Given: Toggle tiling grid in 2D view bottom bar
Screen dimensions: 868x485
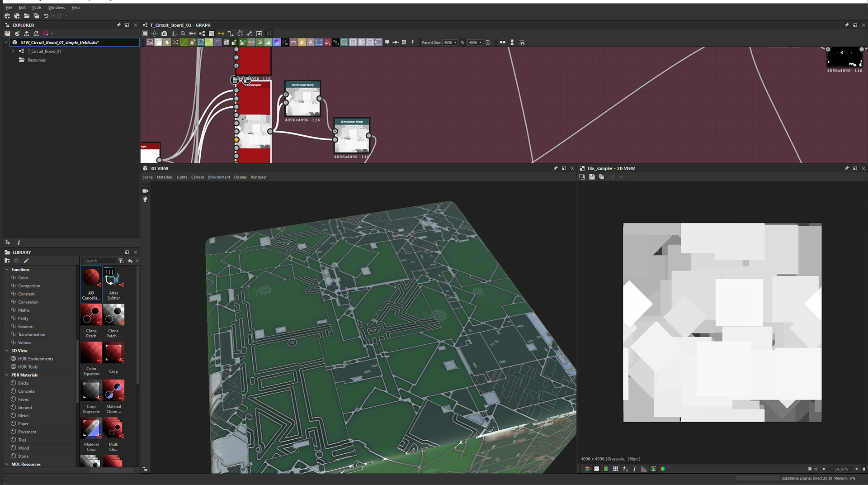Looking at the screenshot, I should pyautogui.click(x=615, y=469).
